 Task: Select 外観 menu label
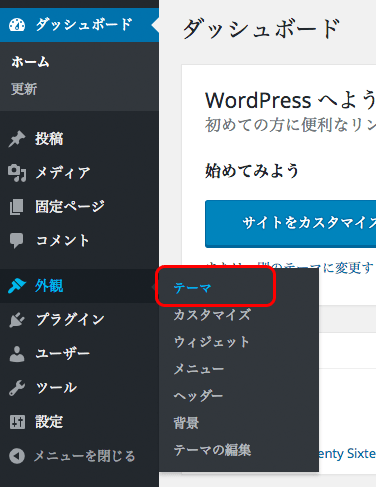coord(49,286)
